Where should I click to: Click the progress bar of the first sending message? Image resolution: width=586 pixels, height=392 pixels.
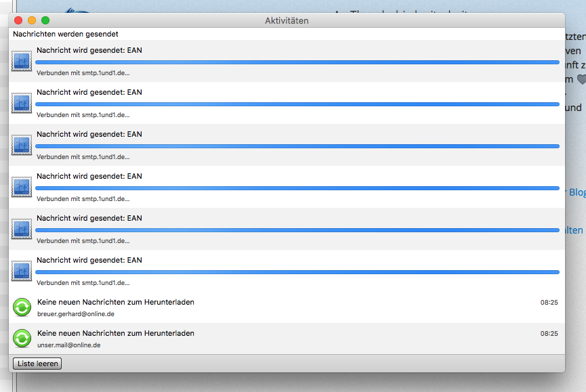pyautogui.click(x=297, y=62)
